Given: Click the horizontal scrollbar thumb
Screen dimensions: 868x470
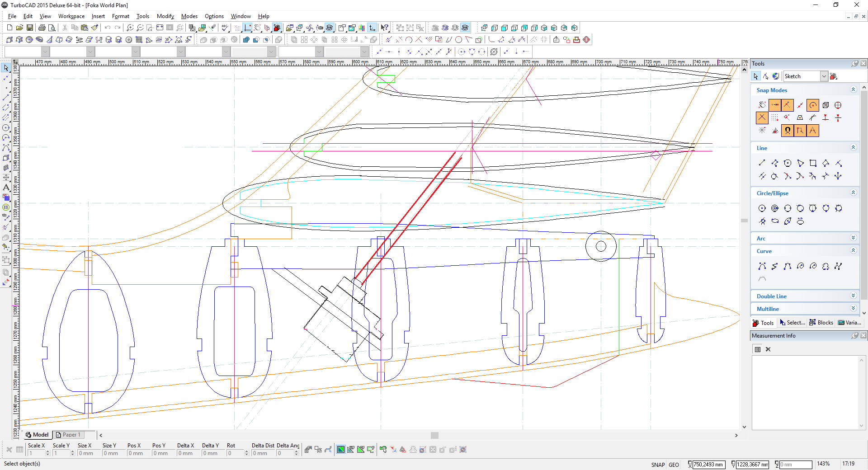Looking at the screenshot, I should [x=434, y=435].
